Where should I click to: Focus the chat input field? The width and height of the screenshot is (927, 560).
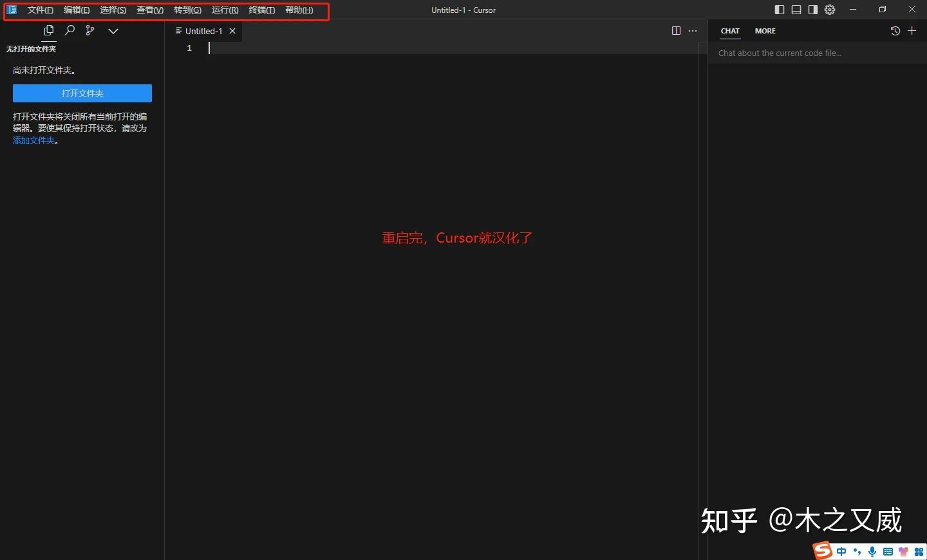click(817, 53)
